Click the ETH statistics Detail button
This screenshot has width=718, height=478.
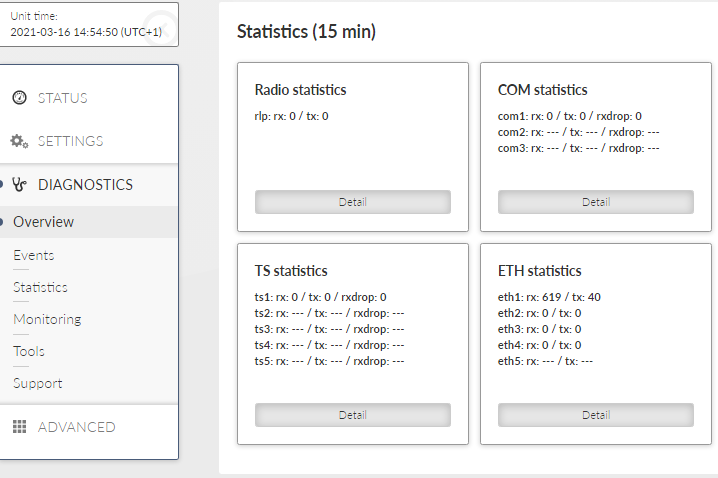596,415
